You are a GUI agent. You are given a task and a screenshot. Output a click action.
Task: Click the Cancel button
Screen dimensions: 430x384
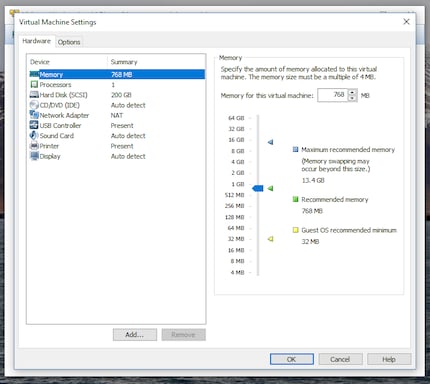click(340, 359)
